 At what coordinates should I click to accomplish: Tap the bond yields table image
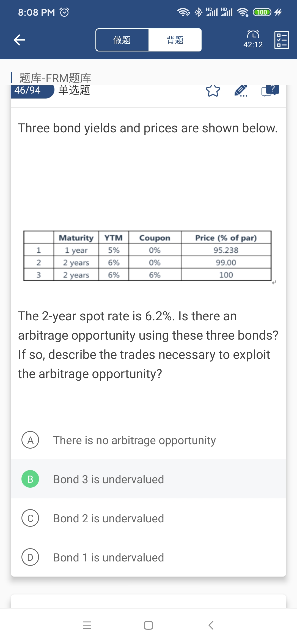[x=147, y=256]
